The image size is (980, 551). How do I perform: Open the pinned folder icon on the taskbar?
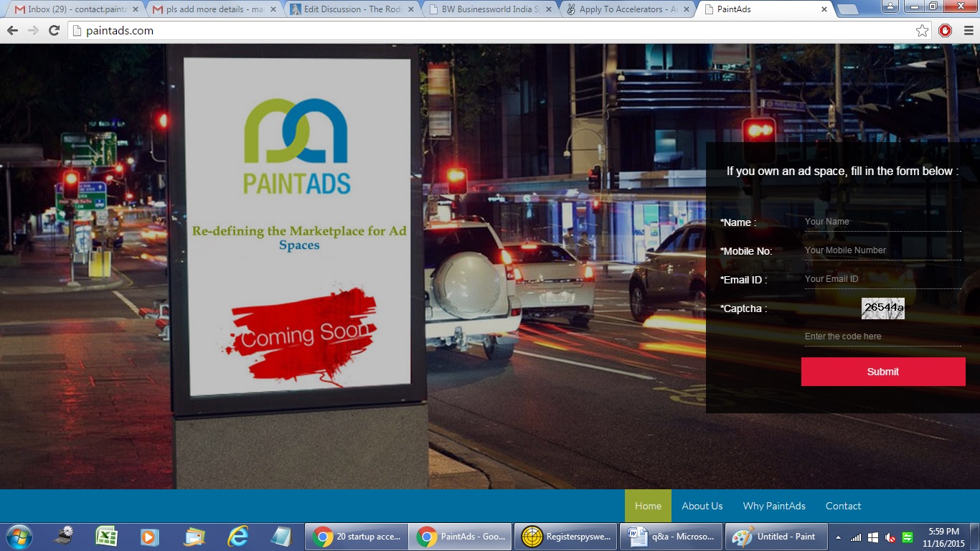coord(194,537)
